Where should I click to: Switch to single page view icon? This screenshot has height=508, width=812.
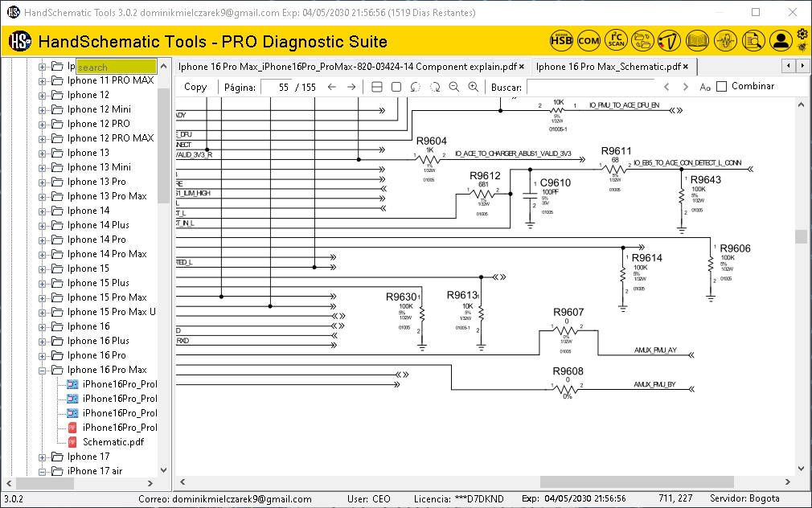pyautogui.click(x=396, y=87)
